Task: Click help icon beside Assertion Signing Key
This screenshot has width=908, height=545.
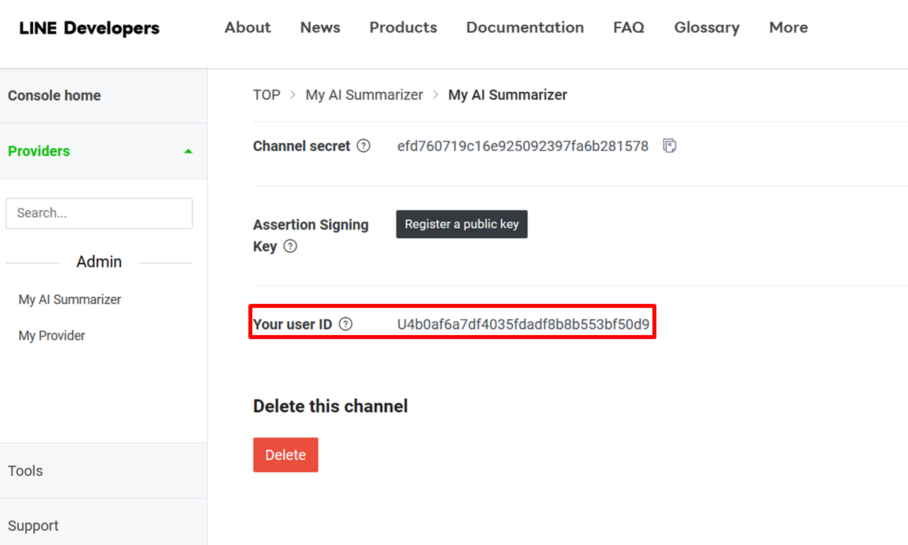Action: click(x=290, y=246)
